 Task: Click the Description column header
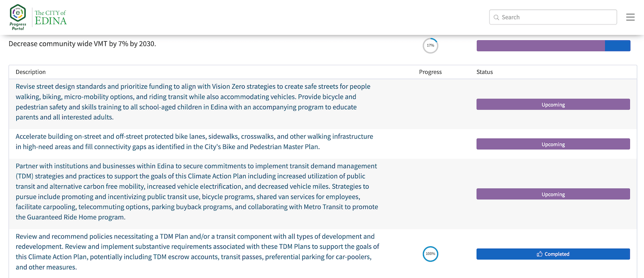tap(30, 72)
